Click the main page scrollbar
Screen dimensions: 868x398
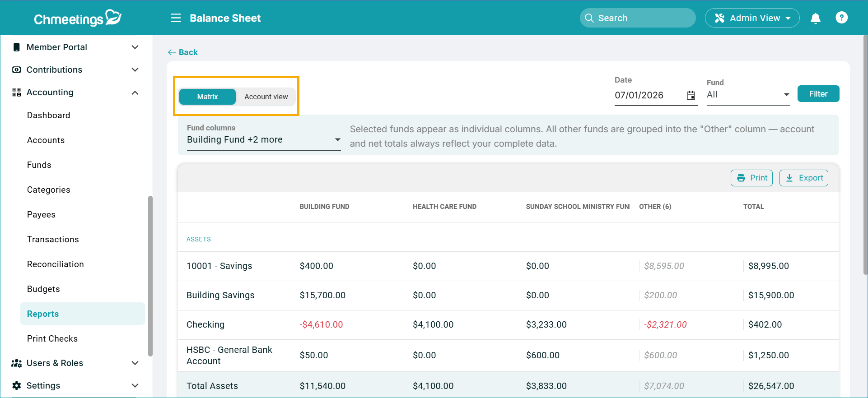coord(865,154)
